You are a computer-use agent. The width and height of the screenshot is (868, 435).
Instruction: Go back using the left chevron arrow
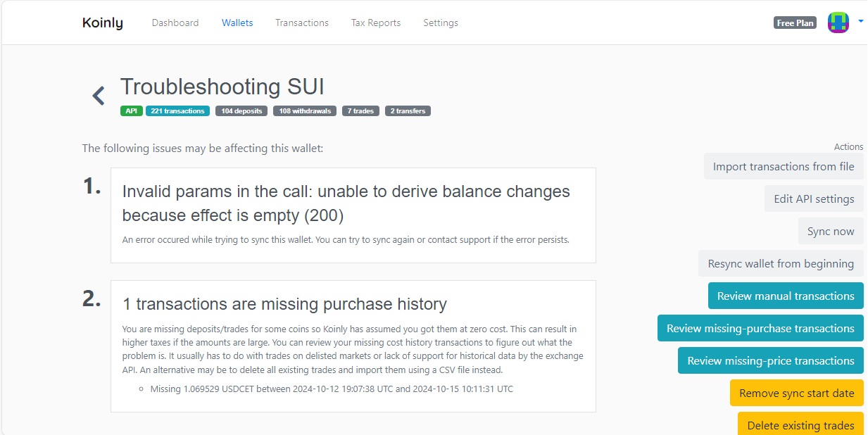(99, 96)
